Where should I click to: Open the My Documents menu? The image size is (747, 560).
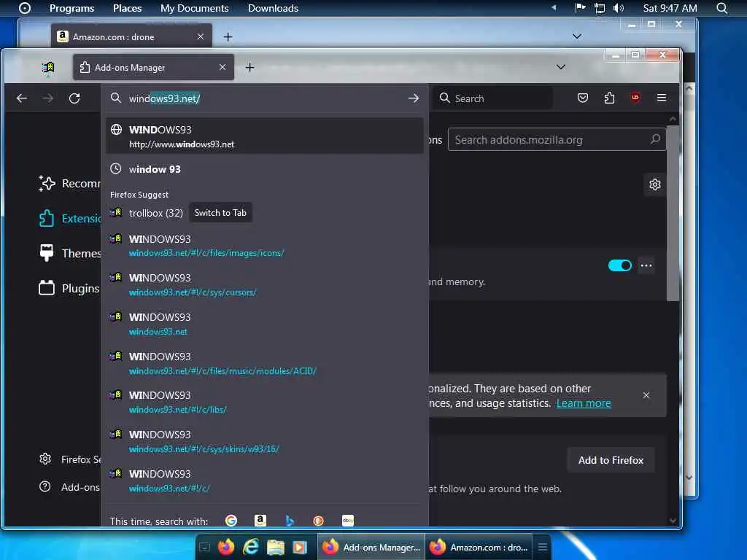(194, 8)
